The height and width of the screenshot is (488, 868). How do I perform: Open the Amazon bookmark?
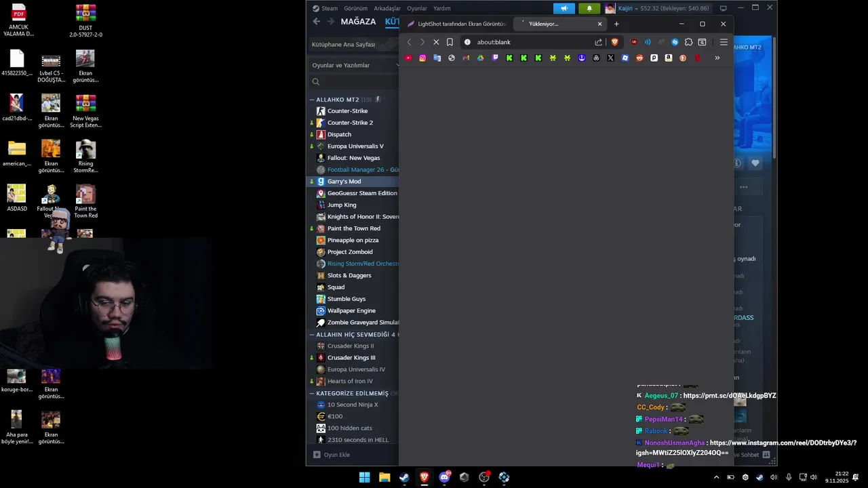click(x=669, y=58)
